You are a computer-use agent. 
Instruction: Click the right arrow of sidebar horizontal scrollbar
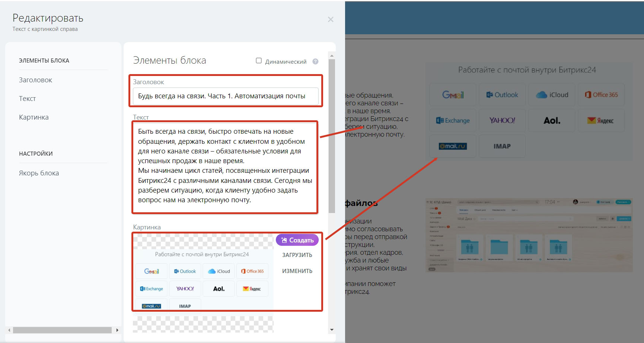[x=117, y=330]
